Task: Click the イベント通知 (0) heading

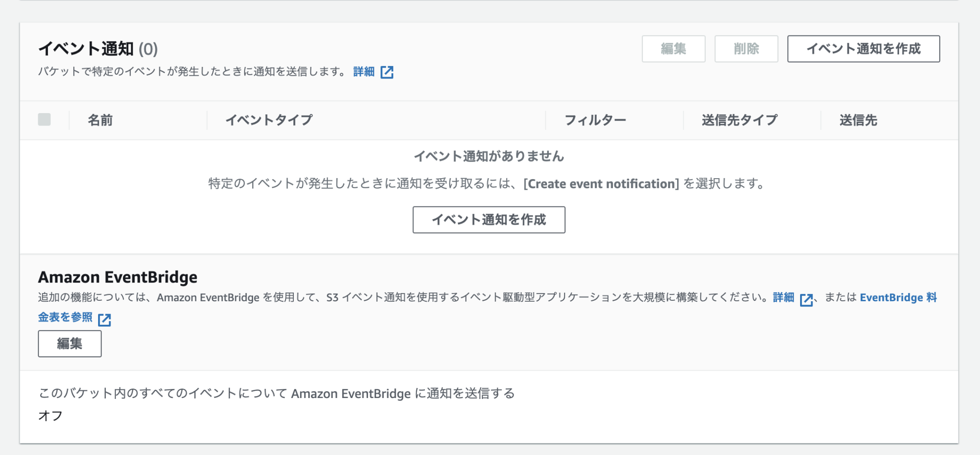Action: click(99, 47)
